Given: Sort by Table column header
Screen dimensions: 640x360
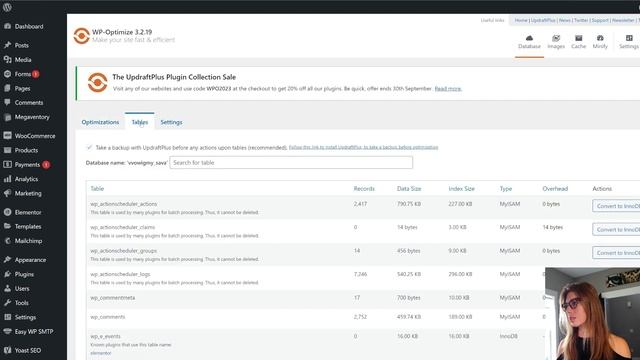Looking at the screenshot, I should tap(97, 189).
